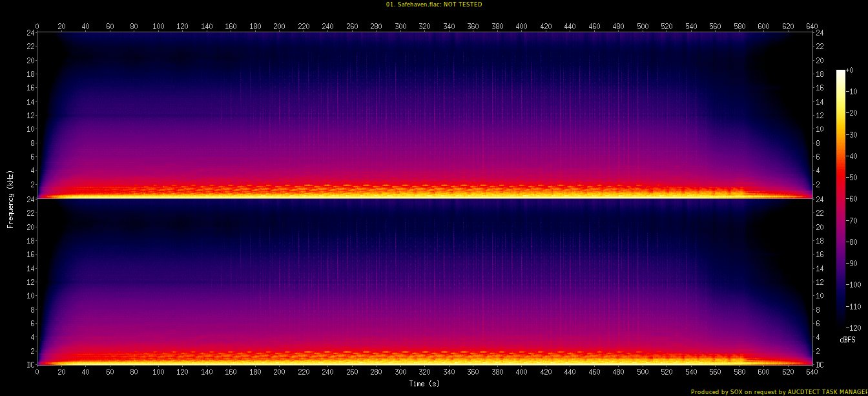Click the DC label at bottom left
The width and height of the screenshot is (868, 396).
[x=30, y=365]
